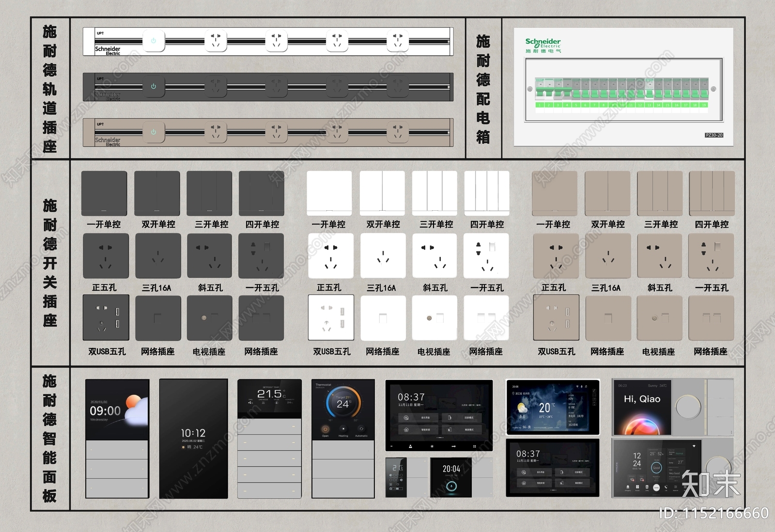Click the power button on the beige track socket

click(x=154, y=132)
